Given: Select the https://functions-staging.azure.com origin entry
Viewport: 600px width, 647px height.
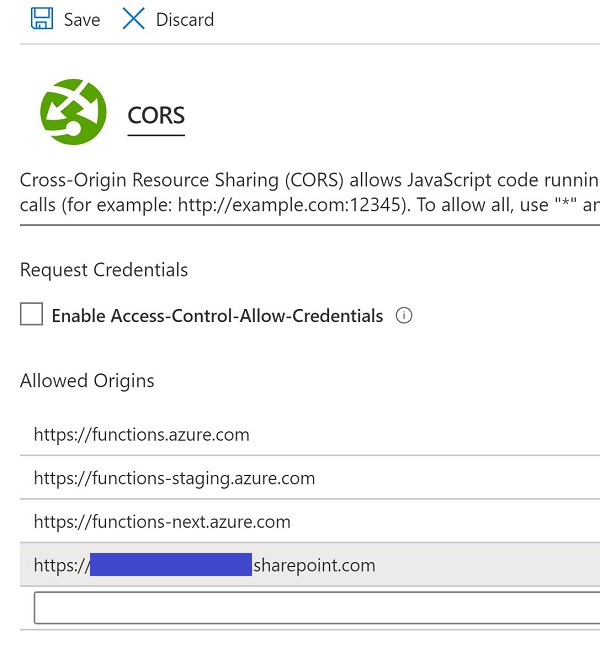Looking at the screenshot, I should point(174,478).
